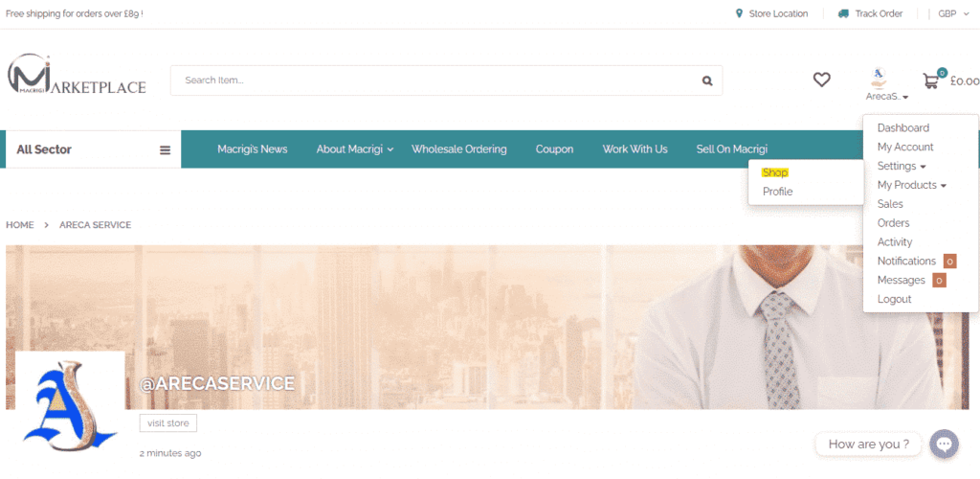Click the How are you ? chat prompt
Screen dimensions: 980x479
(x=869, y=445)
